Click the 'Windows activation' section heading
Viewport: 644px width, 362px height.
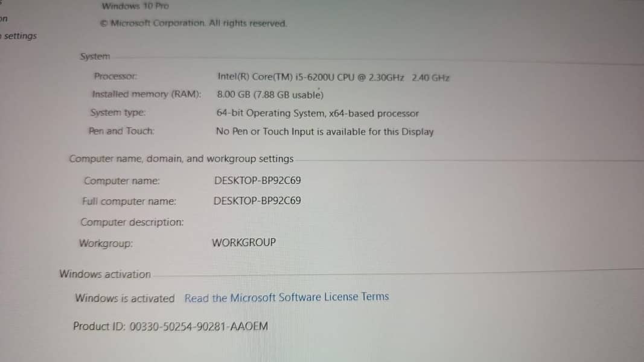pos(105,274)
